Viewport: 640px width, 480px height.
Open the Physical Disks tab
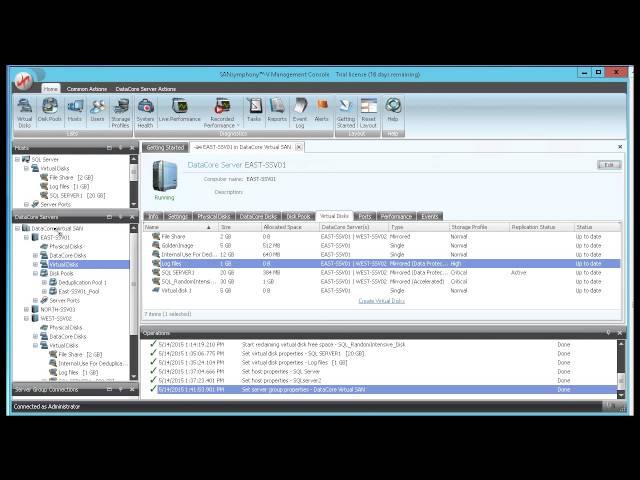tap(214, 216)
